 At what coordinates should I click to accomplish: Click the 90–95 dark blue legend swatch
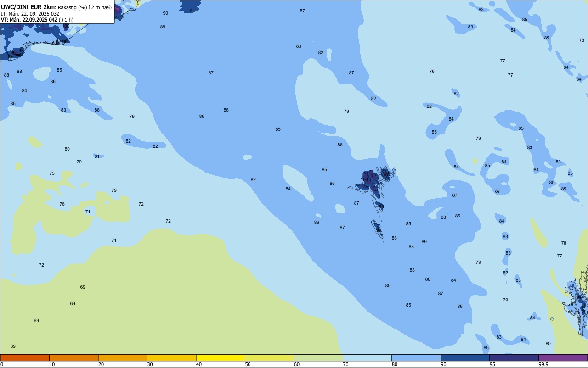pyautogui.click(x=465, y=357)
